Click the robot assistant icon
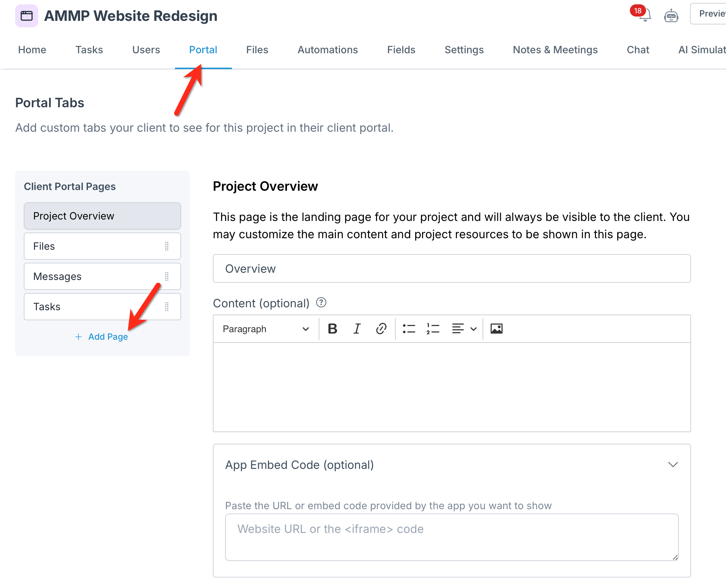Screen dimensions: 726x588 pyautogui.click(x=671, y=16)
